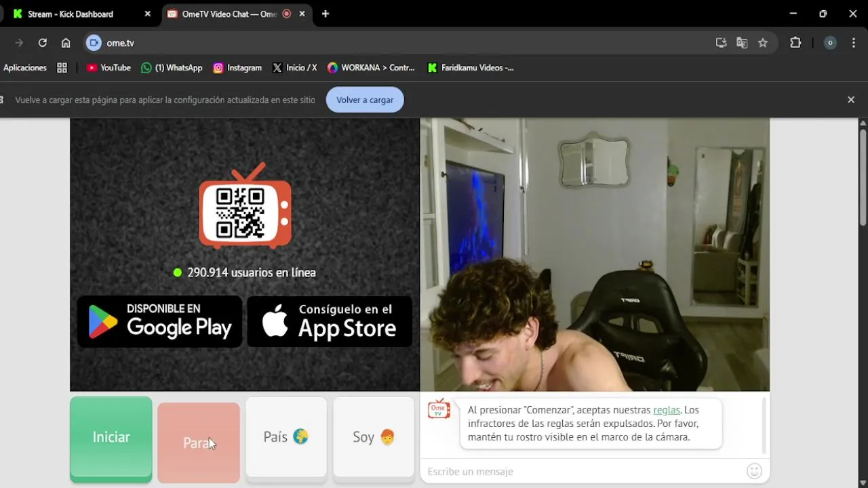868x488 pixels.
Task: Dismiss the reload notification bar
Action: [x=851, y=100]
